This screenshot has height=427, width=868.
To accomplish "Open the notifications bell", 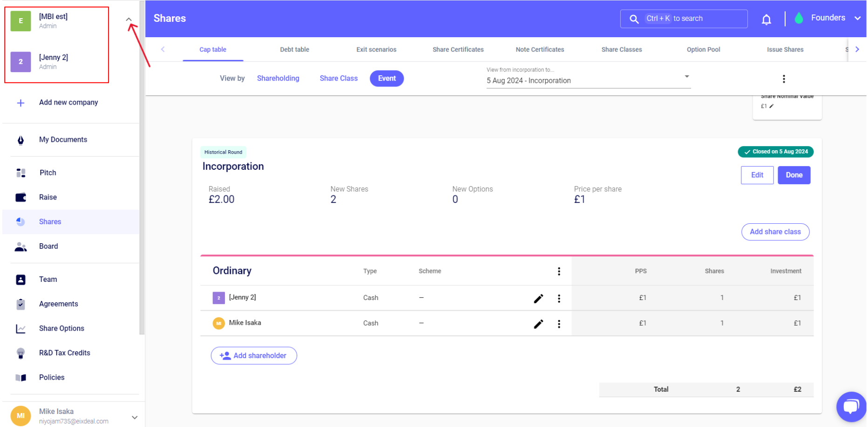I will click(766, 19).
